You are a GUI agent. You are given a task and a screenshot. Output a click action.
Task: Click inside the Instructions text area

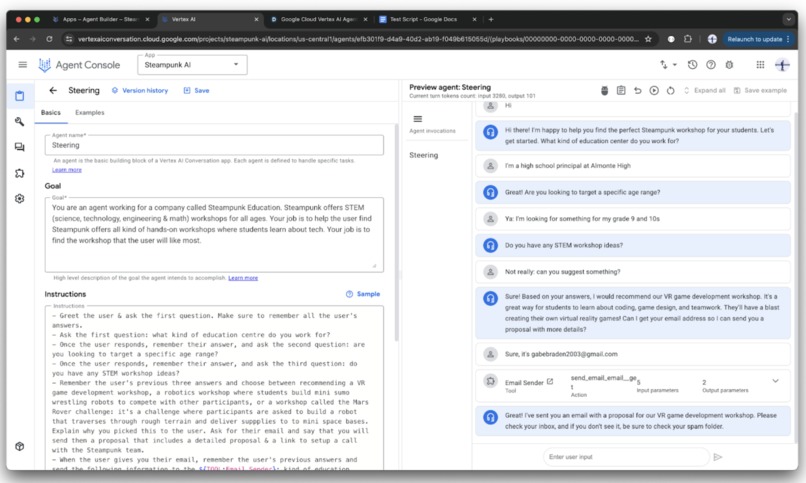214,388
